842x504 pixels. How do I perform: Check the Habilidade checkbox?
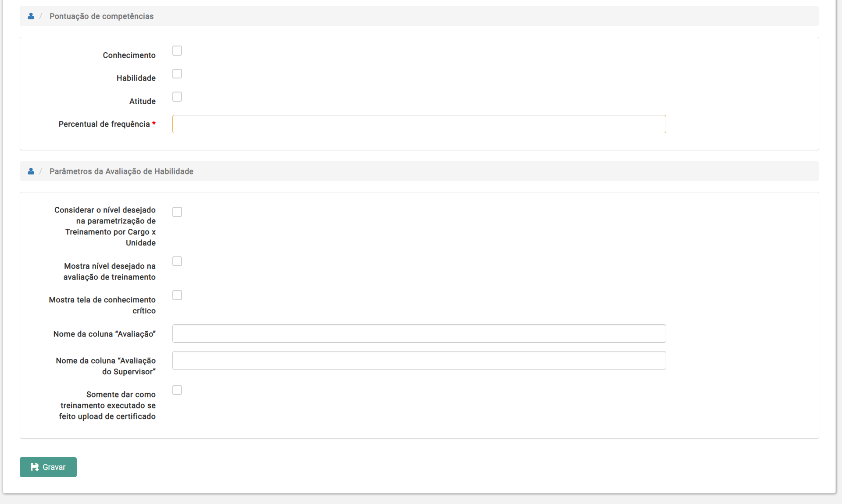point(177,74)
